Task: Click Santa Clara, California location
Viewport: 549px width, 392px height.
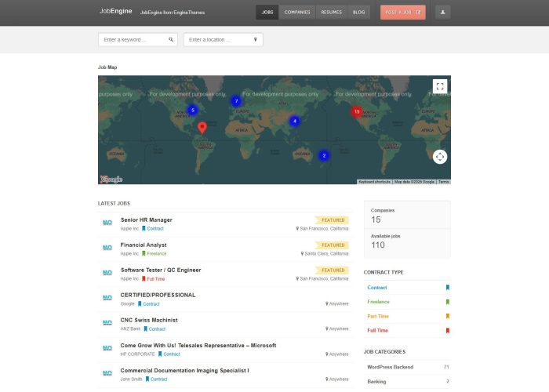Action: click(326, 254)
